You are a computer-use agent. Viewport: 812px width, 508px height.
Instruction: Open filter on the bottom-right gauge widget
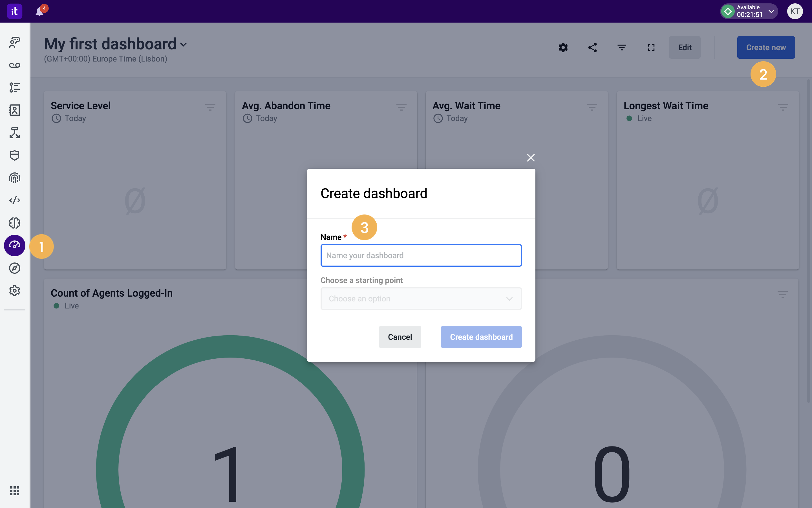click(782, 295)
